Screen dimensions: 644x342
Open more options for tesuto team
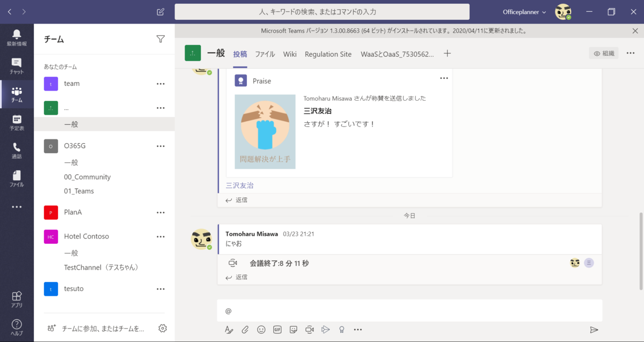(x=160, y=289)
